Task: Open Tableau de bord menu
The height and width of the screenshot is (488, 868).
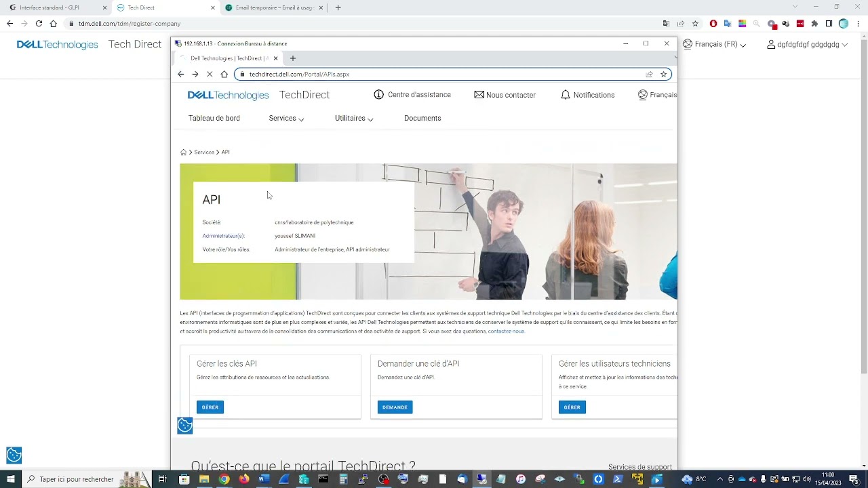Action: (x=214, y=118)
